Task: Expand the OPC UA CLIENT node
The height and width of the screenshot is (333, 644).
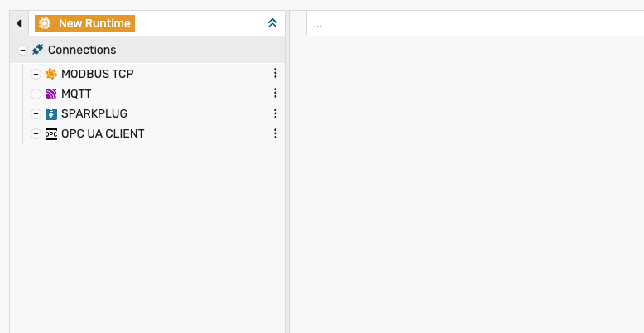Action: point(36,133)
